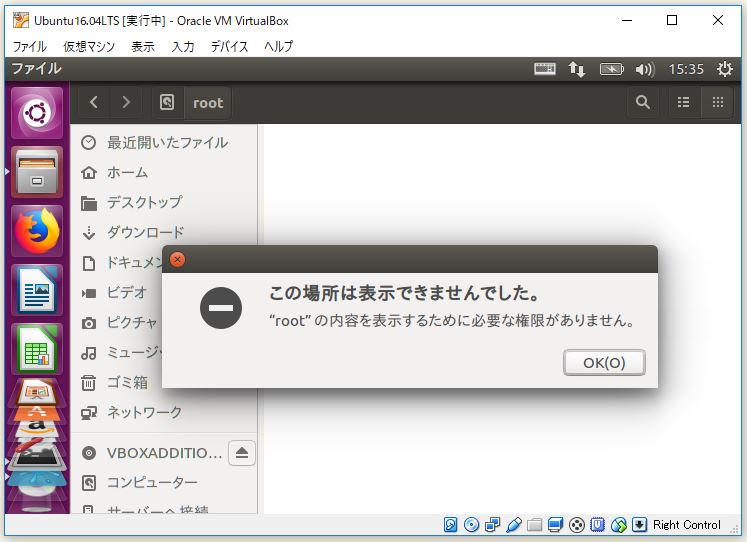Viewport: 747px width, 542px height.
Task: Click network adapter icon in status bar
Action: pos(492,525)
